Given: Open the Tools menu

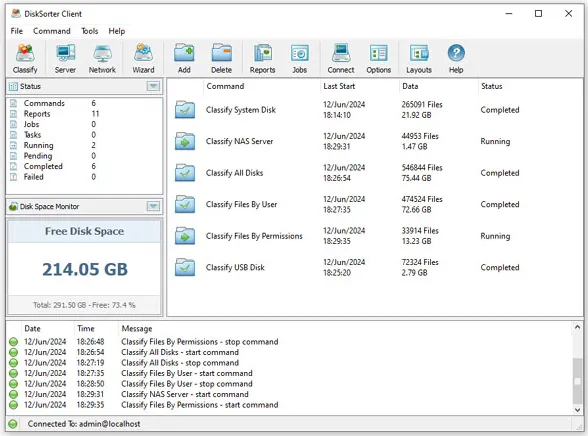Looking at the screenshot, I should point(90,31).
